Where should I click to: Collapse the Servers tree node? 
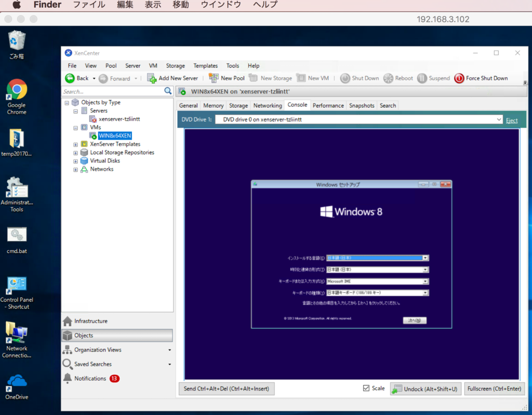(x=75, y=111)
